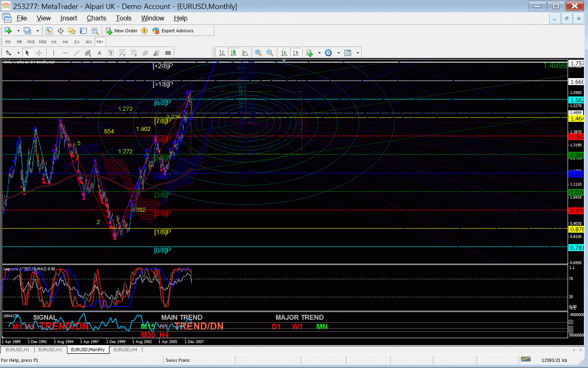The image size is (588, 368).
Task: Switch chart to Line Chart
Action: pos(245,53)
